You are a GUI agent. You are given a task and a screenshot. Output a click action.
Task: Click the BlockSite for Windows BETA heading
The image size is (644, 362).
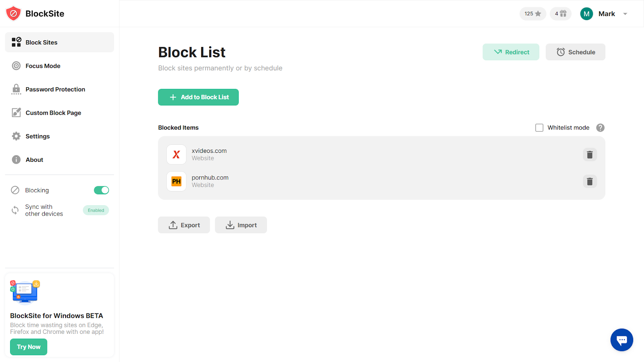pos(56,316)
